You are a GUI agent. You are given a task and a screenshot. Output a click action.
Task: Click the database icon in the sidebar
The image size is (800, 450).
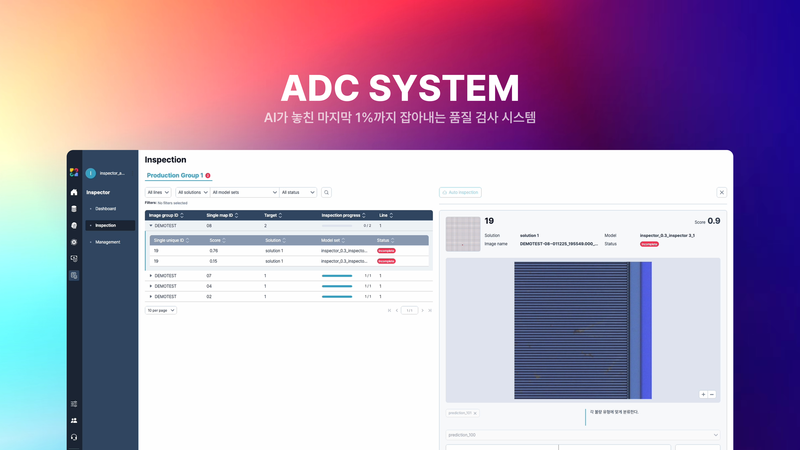pyautogui.click(x=74, y=209)
